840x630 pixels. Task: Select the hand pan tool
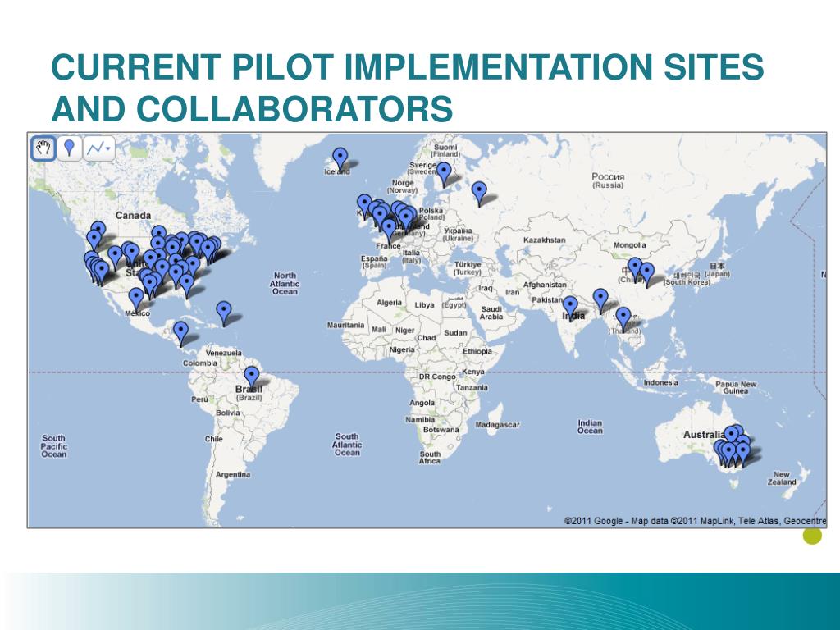coord(43,148)
